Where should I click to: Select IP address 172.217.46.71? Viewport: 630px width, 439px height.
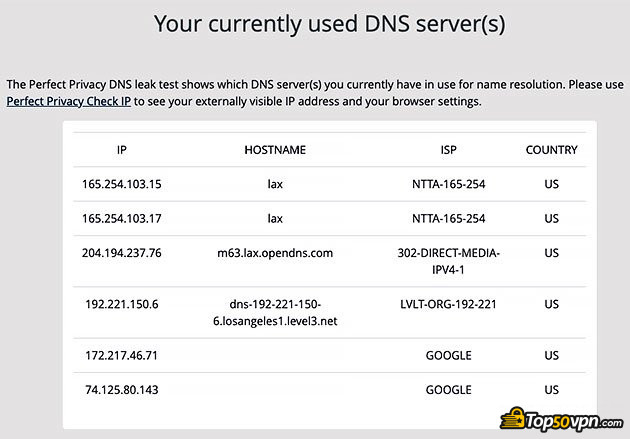coord(121,355)
